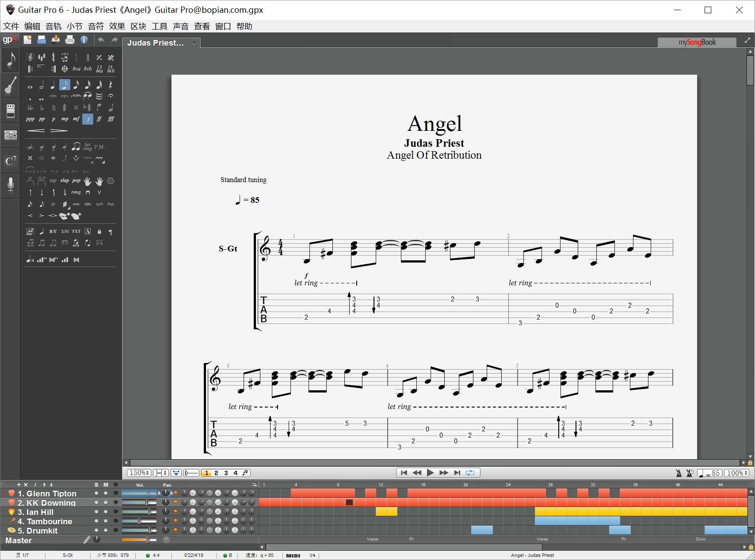Image resolution: width=755 pixels, height=560 pixels.
Task: Toggle the count-in metronome
Action: coord(690,473)
